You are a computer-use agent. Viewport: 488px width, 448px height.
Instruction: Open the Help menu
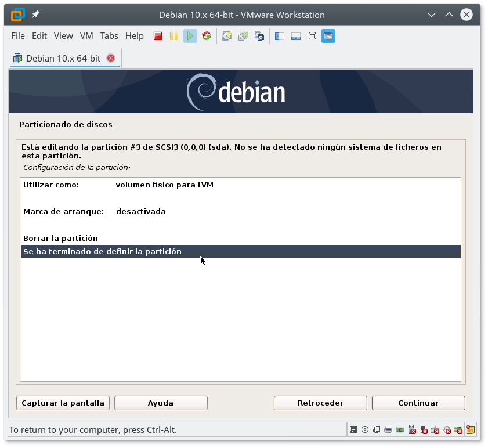tap(135, 36)
